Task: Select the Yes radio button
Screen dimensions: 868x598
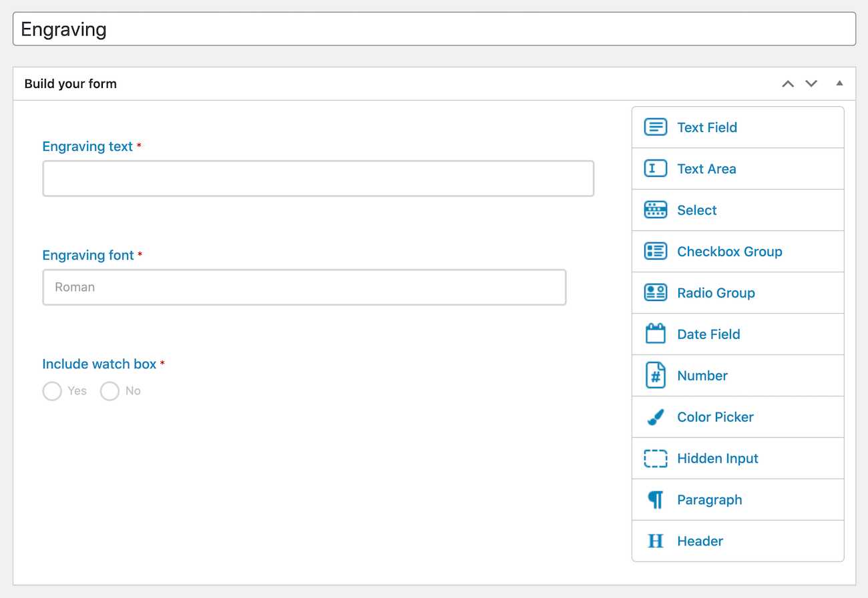Action: pyautogui.click(x=52, y=391)
